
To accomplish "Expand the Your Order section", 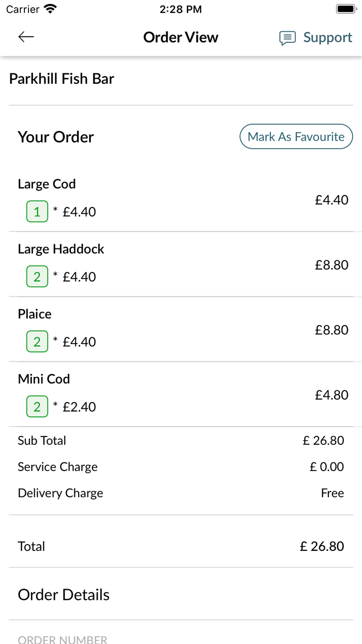I will (55, 137).
